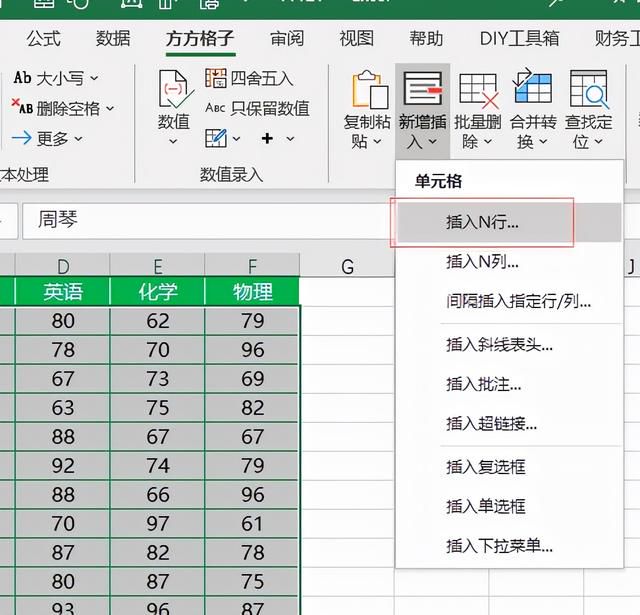
Task: Click cell with 97 in 化学 column
Action: (x=158, y=524)
